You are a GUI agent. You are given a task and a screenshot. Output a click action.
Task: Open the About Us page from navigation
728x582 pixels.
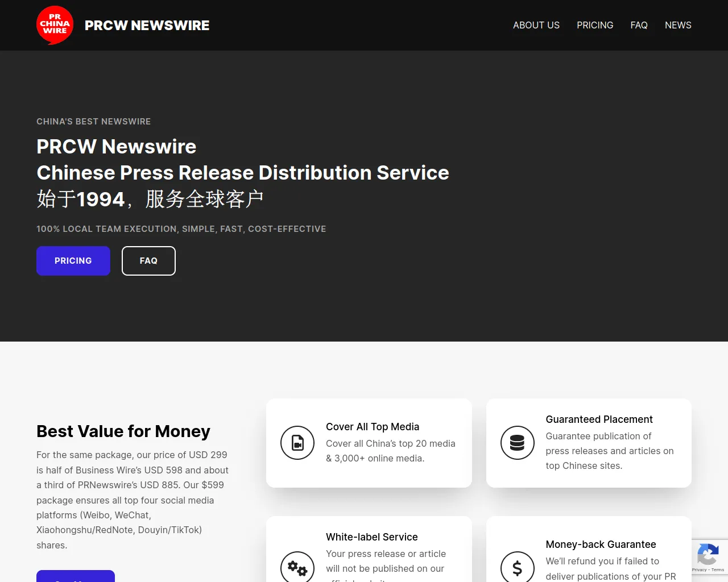point(536,25)
